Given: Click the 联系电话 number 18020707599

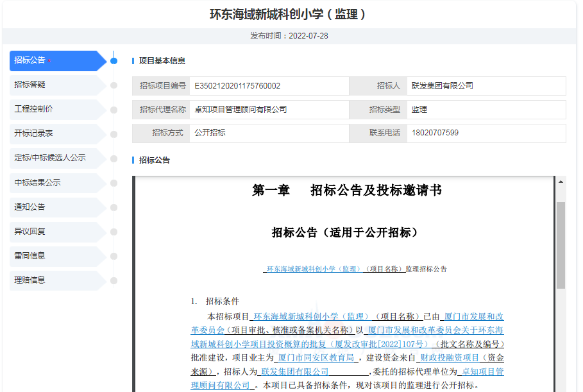Looking at the screenshot, I should [435, 133].
